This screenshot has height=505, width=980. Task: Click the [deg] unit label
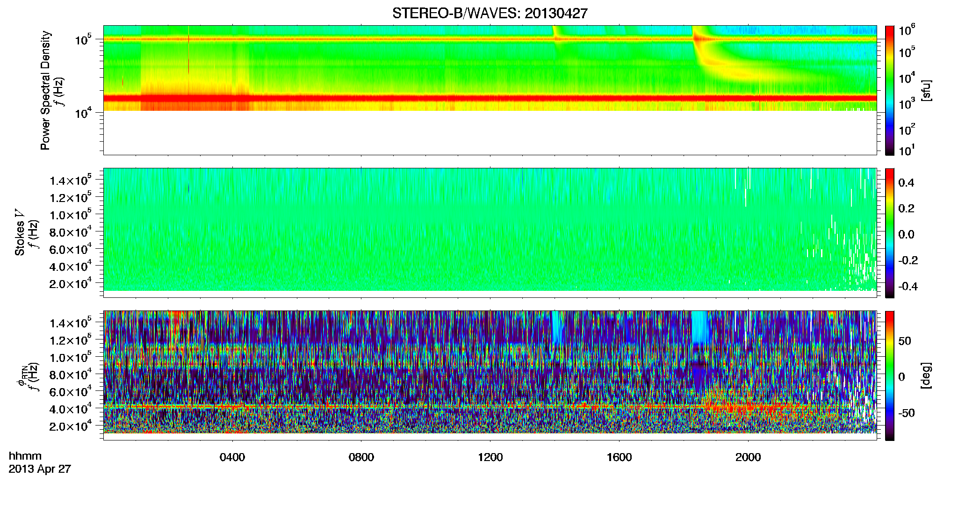tap(926, 375)
